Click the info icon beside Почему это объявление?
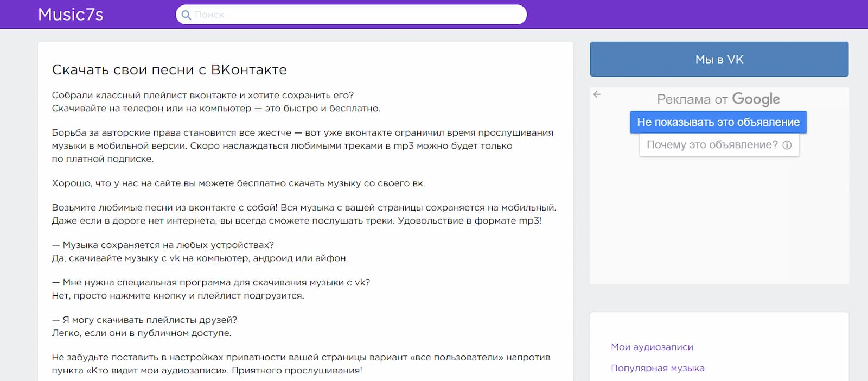Image resolution: width=868 pixels, height=381 pixels. pos(787,145)
